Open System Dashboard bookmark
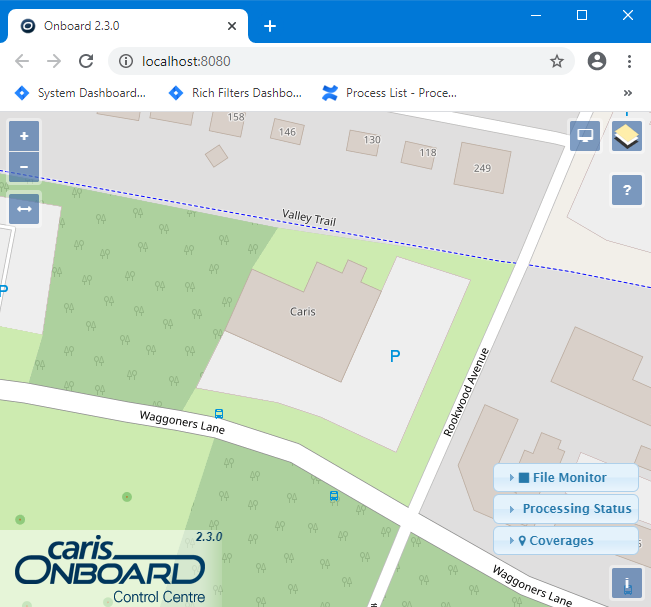This screenshot has height=607, width=651. pyautogui.click(x=80, y=93)
